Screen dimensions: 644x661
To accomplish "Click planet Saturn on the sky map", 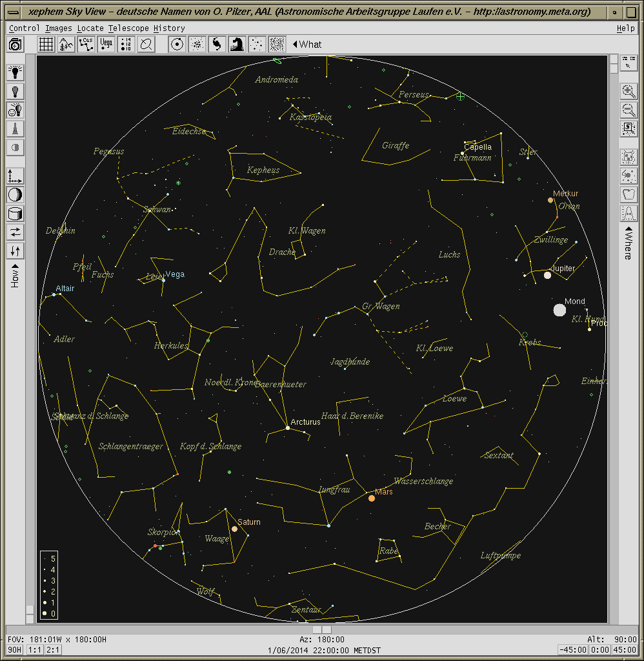I will coord(234,529).
